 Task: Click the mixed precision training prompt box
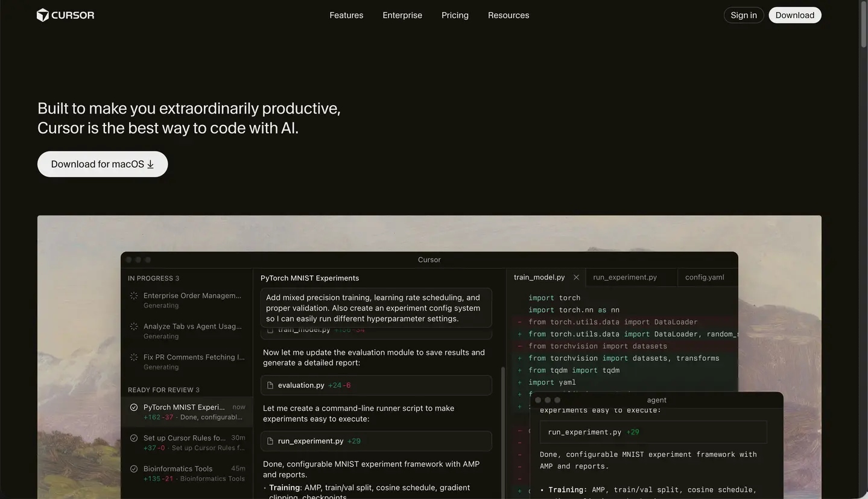(x=376, y=308)
